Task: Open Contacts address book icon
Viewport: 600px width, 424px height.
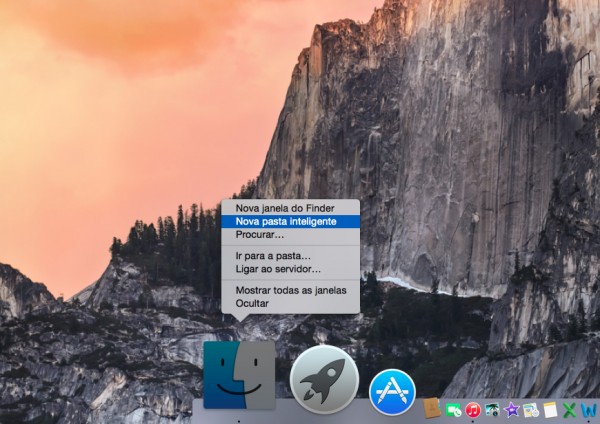Action: 432,408
